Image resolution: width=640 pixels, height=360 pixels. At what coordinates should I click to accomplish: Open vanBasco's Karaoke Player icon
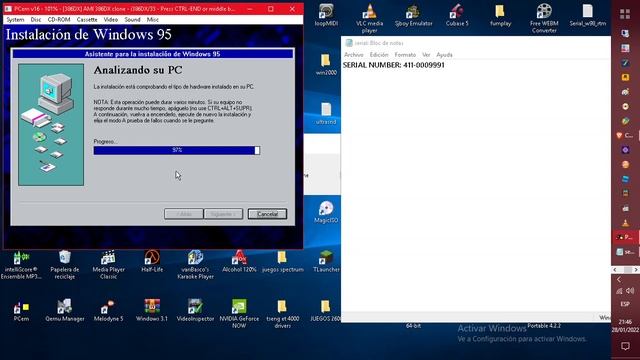pyautogui.click(x=196, y=264)
